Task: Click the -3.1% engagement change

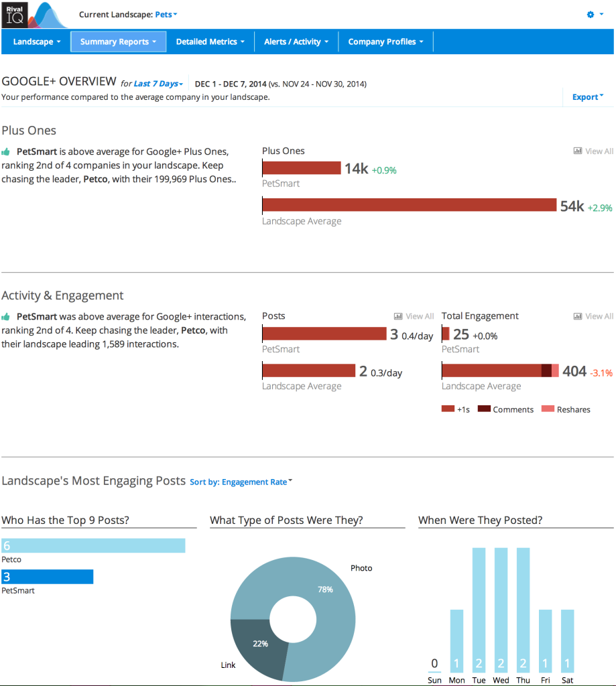Action: click(601, 373)
